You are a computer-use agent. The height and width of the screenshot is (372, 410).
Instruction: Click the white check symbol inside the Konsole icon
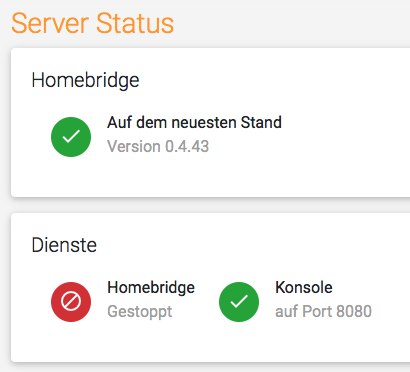[239, 302]
